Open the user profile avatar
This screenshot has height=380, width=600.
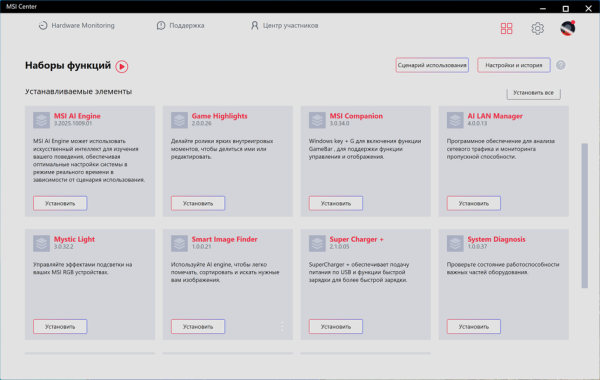click(x=568, y=28)
